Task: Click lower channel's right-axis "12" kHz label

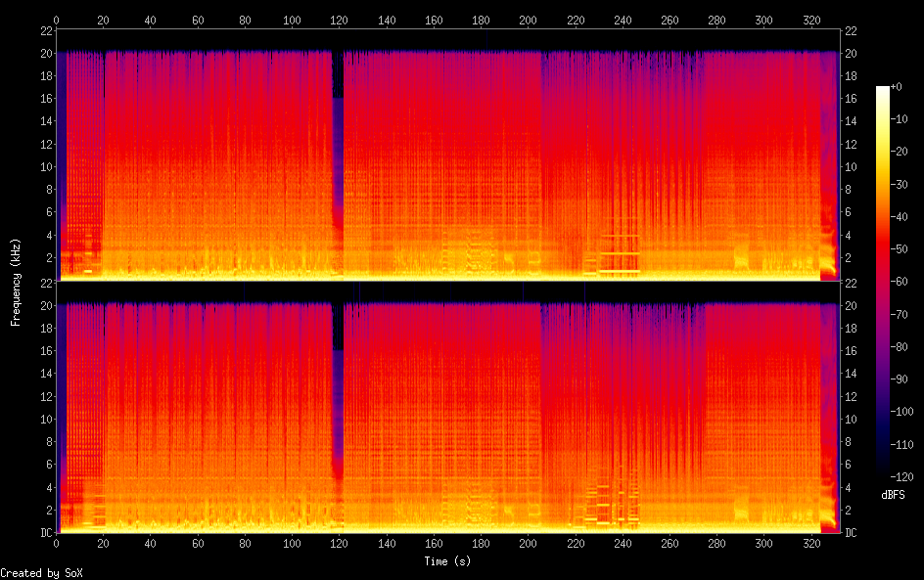Action: click(851, 396)
